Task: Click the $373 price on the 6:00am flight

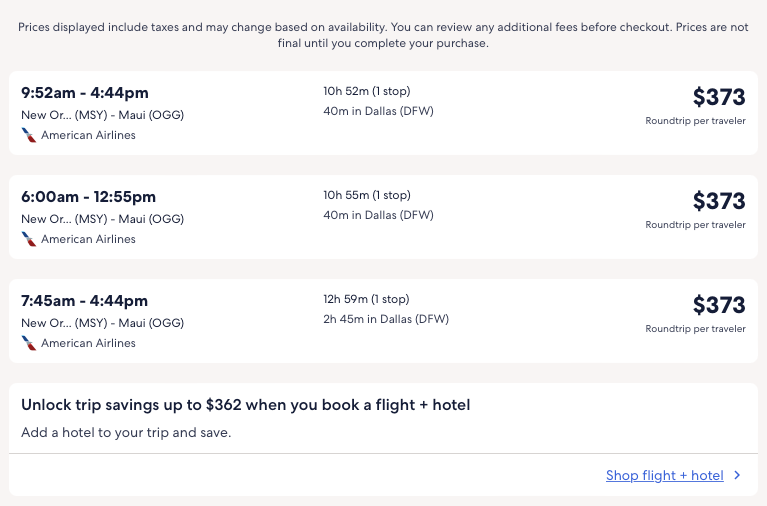Action: tap(718, 201)
